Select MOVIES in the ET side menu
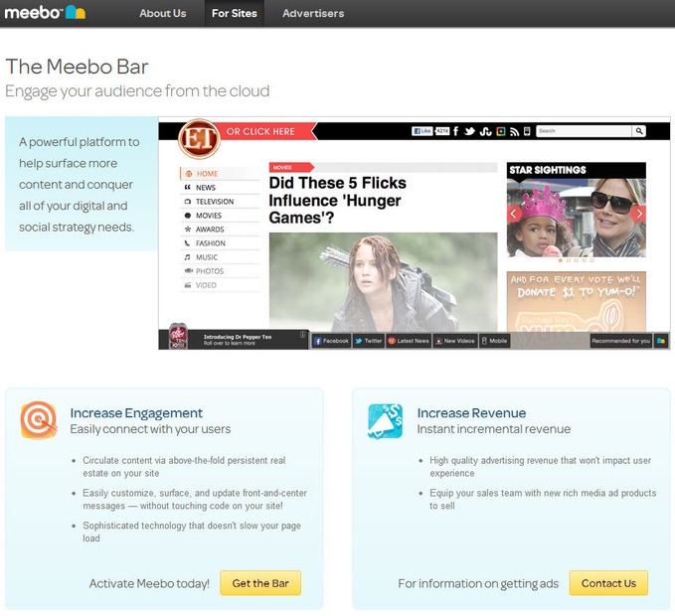 pos(220,216)
